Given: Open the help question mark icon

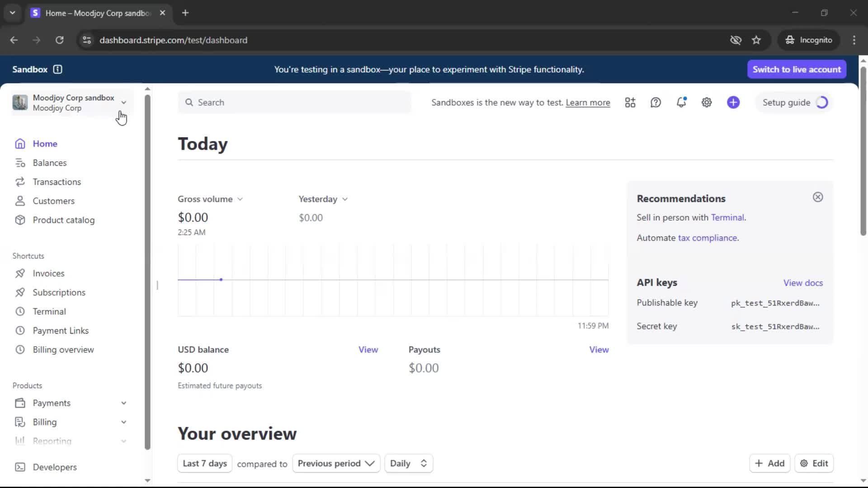Looking at the screenshot, I should point(656,103).
